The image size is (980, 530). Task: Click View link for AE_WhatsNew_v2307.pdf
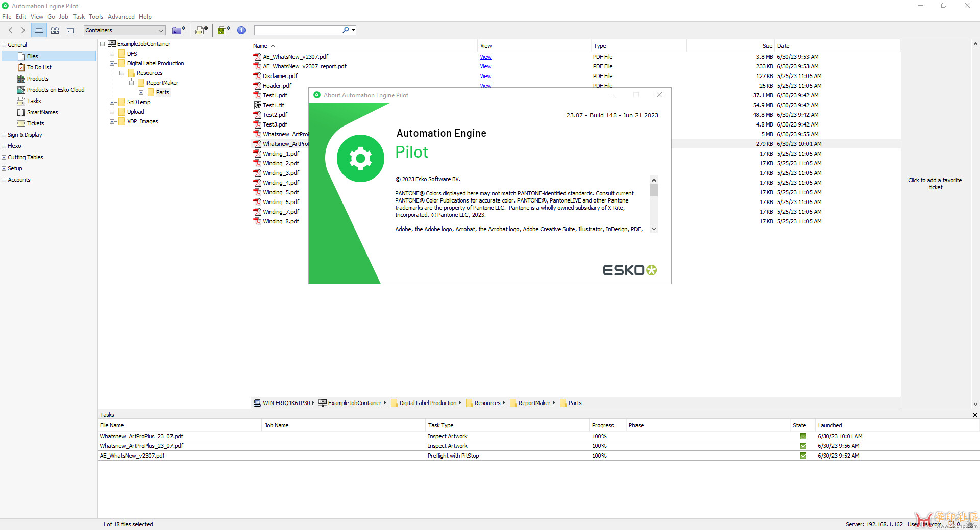[x=485, y=57]
